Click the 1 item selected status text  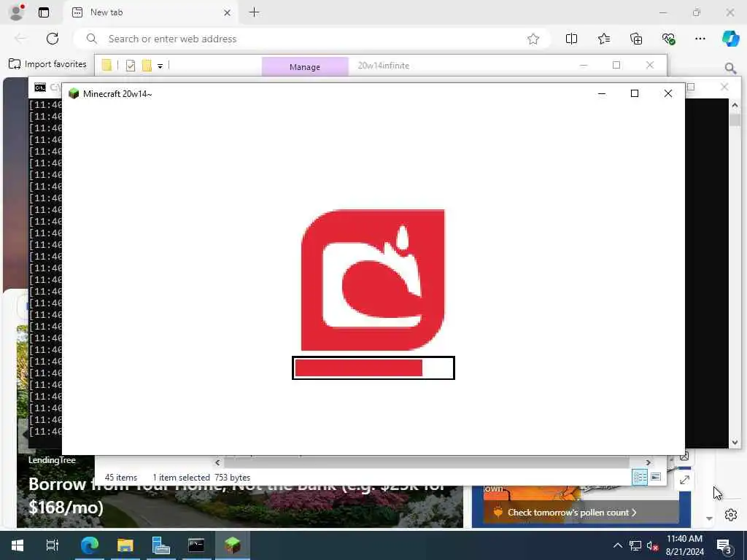tap(181, 477)
